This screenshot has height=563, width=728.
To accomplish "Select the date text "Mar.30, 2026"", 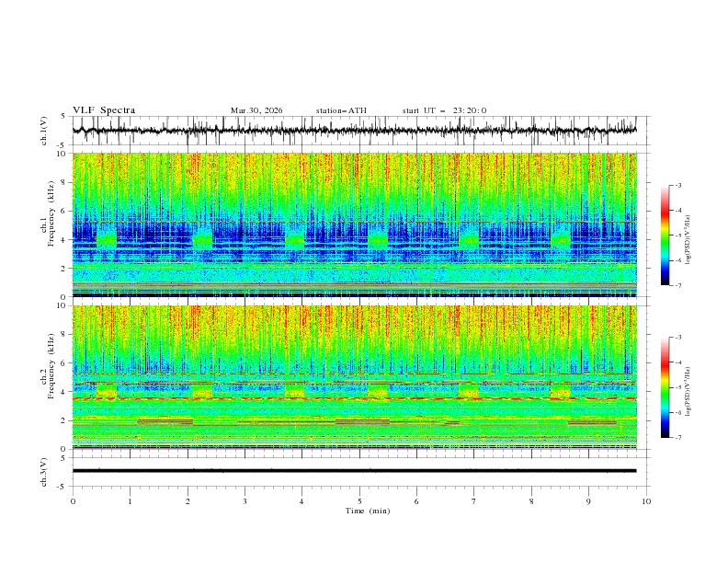I will click(x=256, y=110).
